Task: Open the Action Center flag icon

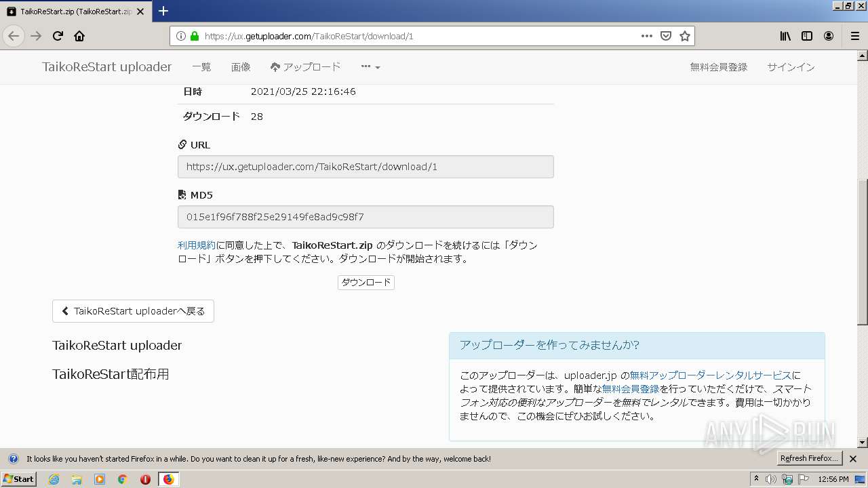Action: [x=804, y=479]
